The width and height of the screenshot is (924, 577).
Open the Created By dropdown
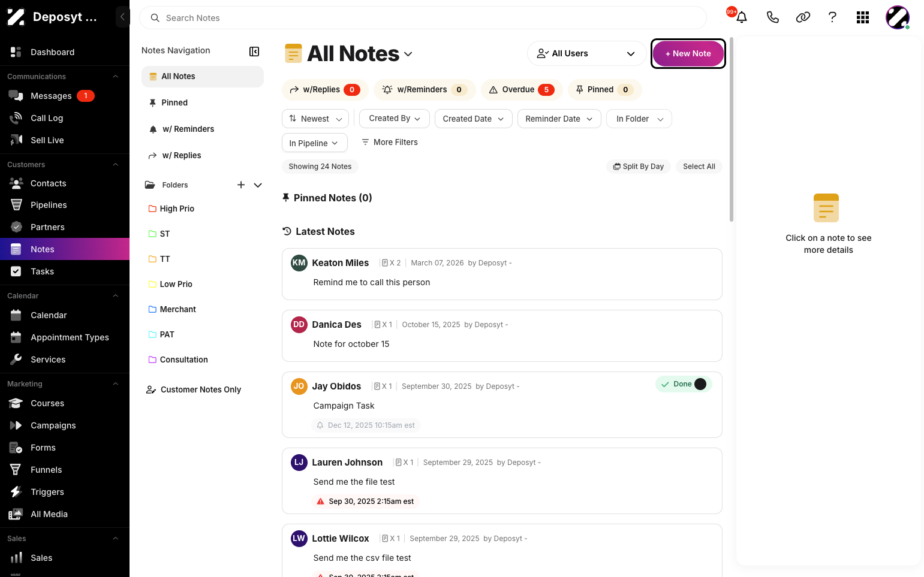pos(395,119)
